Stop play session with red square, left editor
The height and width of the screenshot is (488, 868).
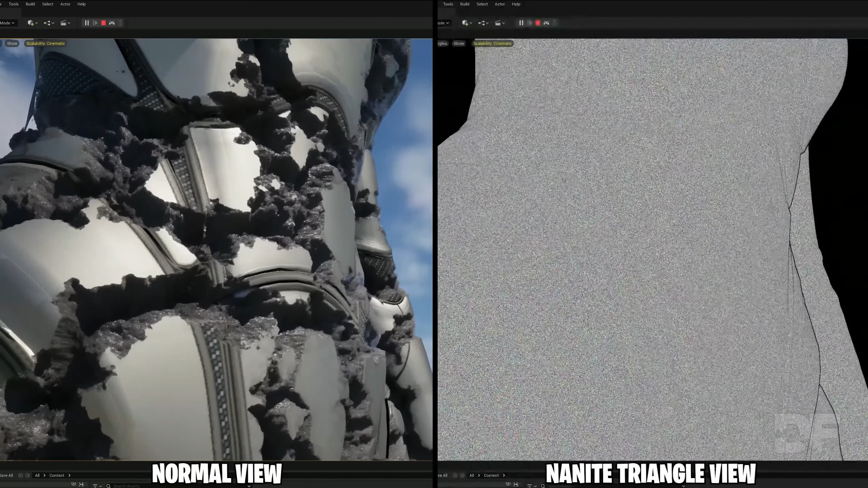pos(104,23)
